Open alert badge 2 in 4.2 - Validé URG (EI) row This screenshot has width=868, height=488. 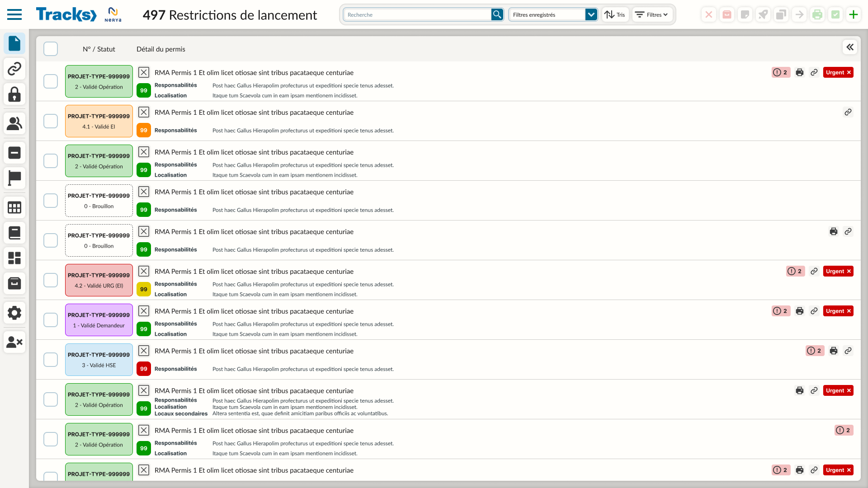click(x=796, y=271)
